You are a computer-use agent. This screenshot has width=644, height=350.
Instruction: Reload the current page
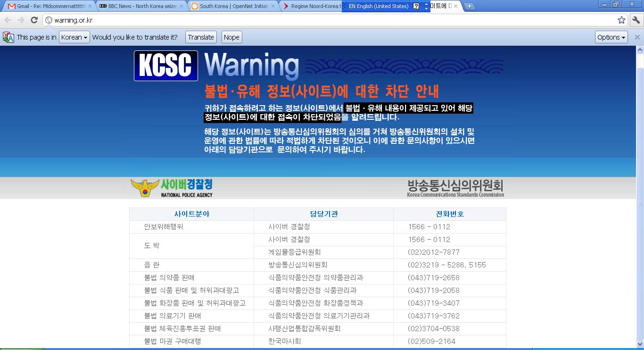34,20
